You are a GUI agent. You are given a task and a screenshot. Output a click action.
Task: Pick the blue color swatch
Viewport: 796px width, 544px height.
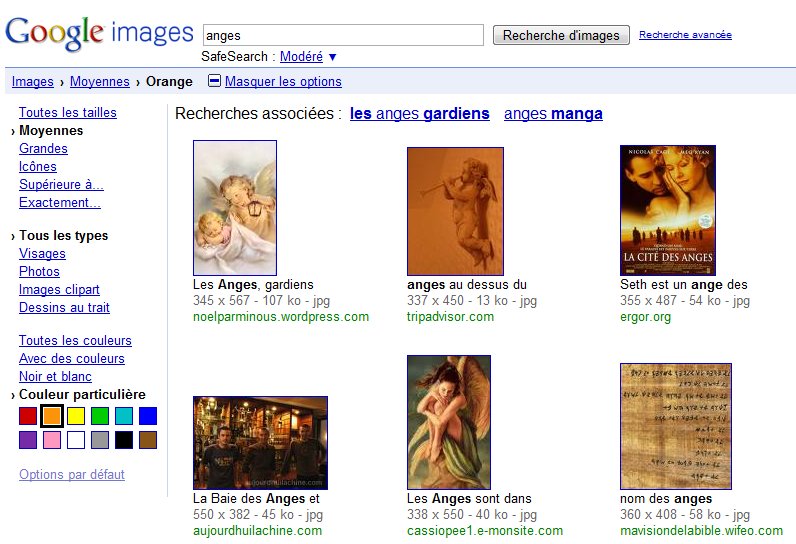148,416
